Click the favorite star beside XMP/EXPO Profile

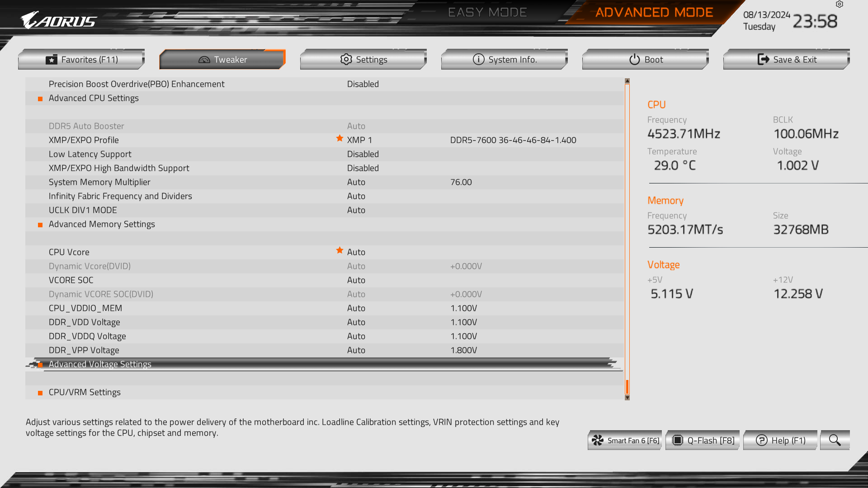[x=340, y=138]
